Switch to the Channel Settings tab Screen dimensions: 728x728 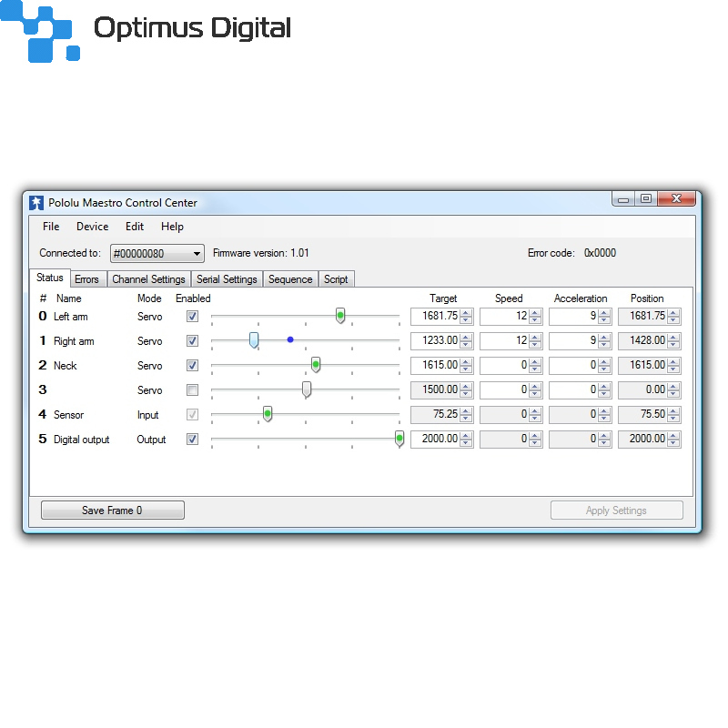[148, 279]
